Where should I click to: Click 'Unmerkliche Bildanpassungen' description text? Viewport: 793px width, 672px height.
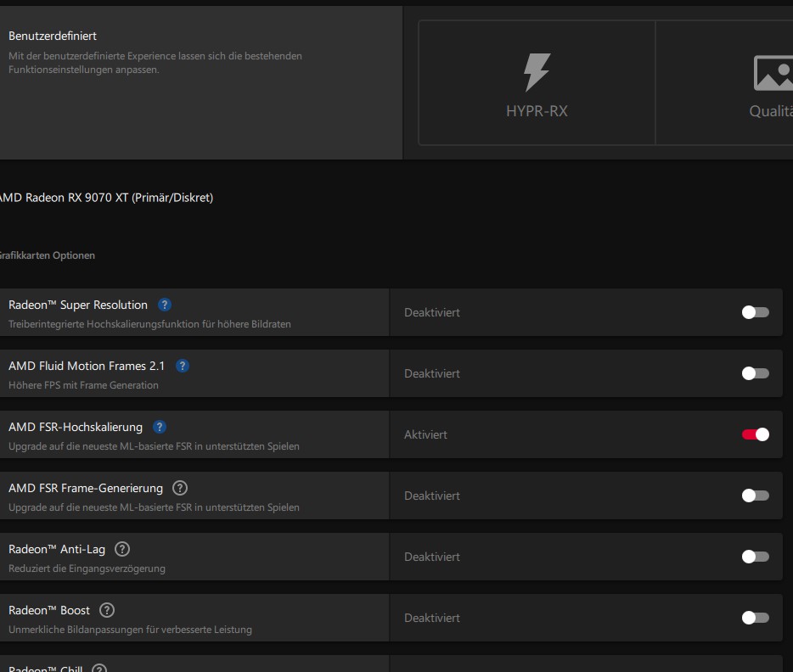[x=130, y=630]
